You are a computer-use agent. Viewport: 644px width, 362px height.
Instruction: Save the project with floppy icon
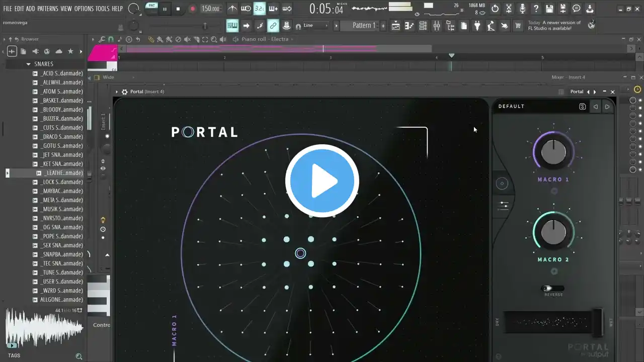coord(549,9)
